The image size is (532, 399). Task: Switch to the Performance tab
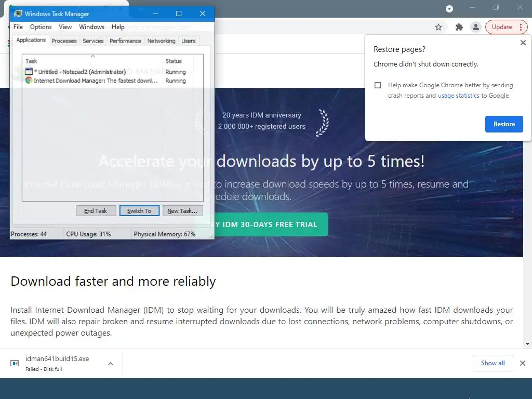click(125, 41)
